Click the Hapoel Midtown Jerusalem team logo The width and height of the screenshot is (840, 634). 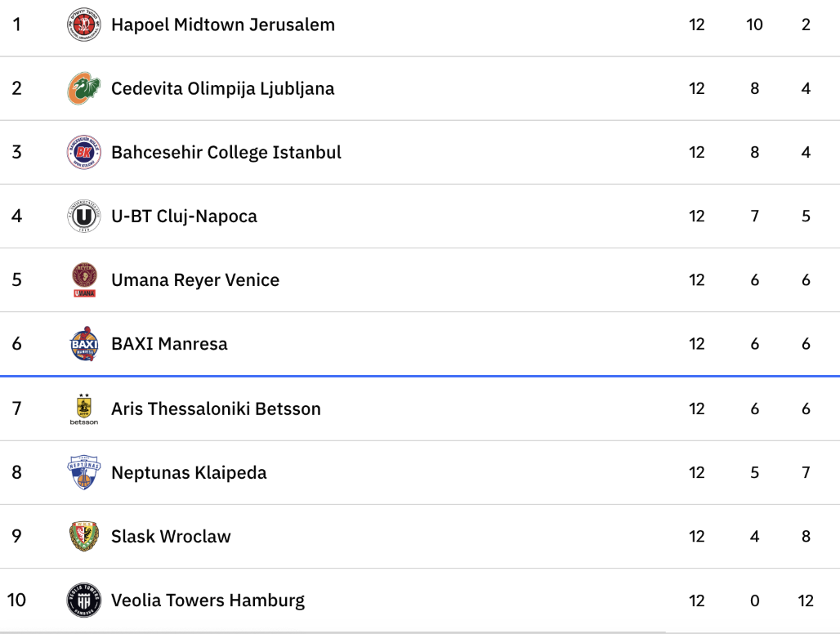83,25
